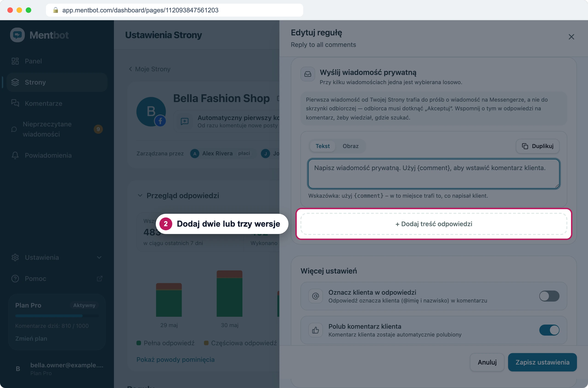This screenshot has height=388, width=588.
Task: Click the unread messages badge 9
Action: coord(98,129)
